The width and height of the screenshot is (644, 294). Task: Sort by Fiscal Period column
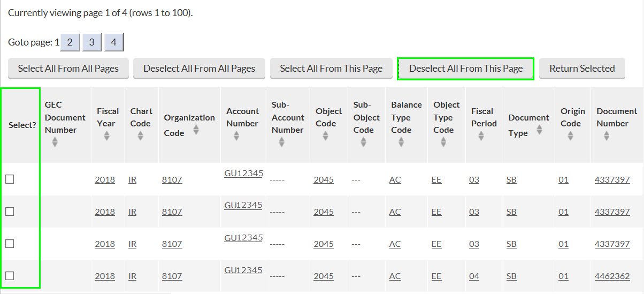[x=481, y=135]
